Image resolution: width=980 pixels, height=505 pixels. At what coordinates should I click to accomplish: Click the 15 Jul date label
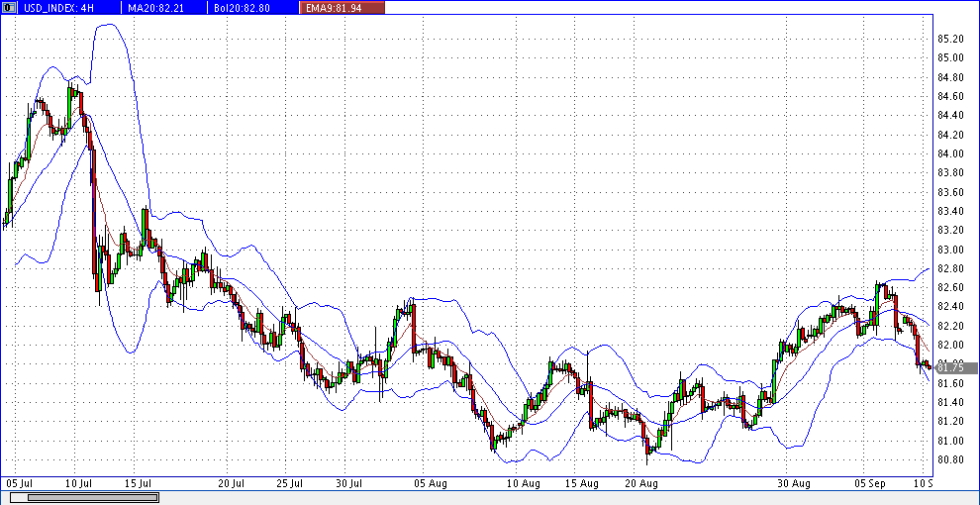[138, 483]
